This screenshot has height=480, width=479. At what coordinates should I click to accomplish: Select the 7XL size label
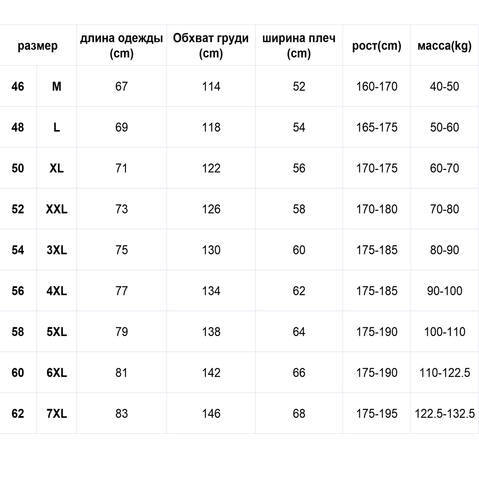(x=57, y=414)
